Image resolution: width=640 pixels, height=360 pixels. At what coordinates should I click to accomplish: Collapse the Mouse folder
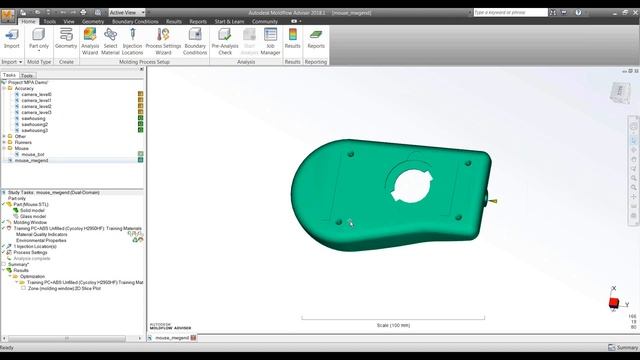point(4,148)
